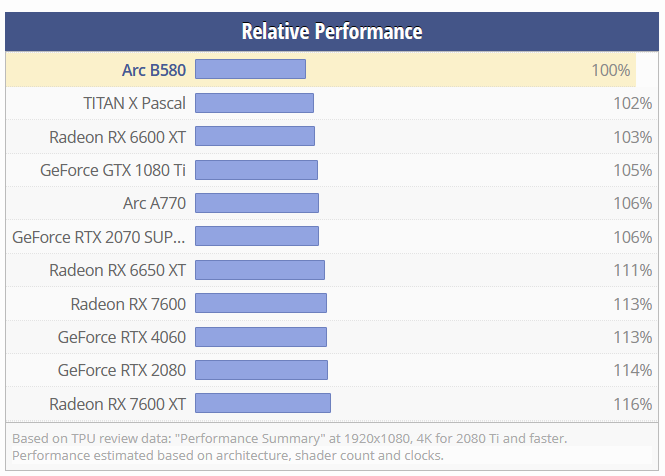
Task: Click the Radeon RX 7600 label
Action: [x=128, y=304]
